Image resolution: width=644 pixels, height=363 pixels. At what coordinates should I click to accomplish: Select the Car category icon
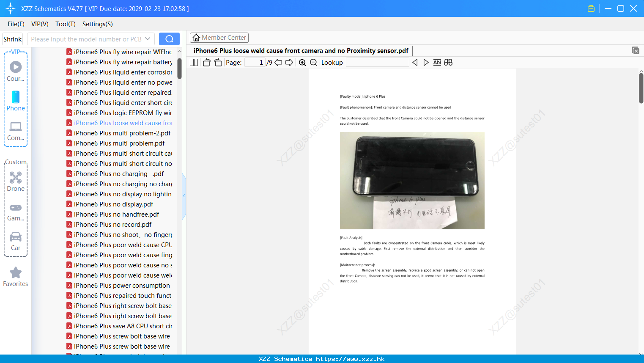point(16,241)
